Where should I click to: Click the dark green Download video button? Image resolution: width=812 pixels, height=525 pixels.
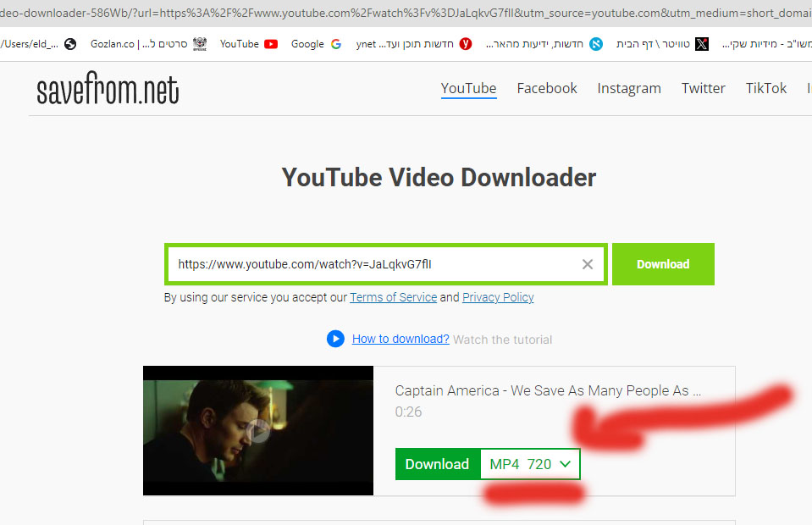click(437, 464)
